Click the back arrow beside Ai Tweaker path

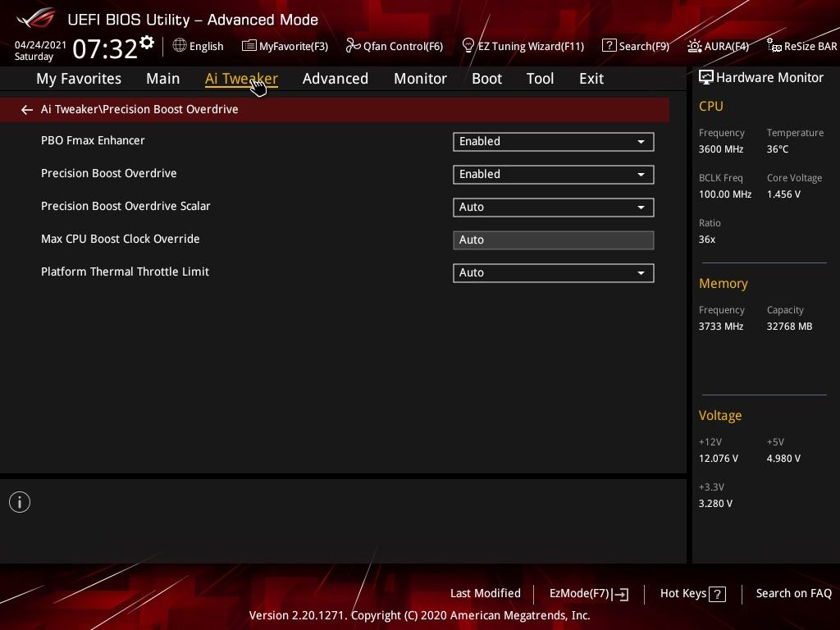click(27, 110)
